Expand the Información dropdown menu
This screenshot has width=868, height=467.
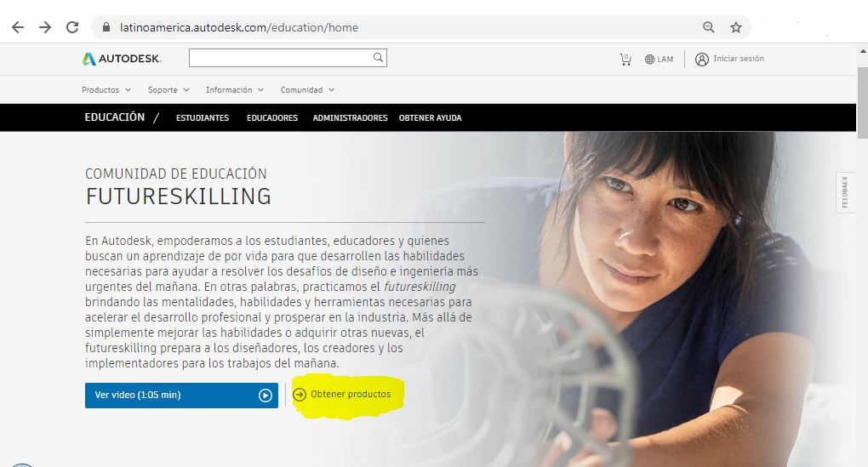(235, 89)
